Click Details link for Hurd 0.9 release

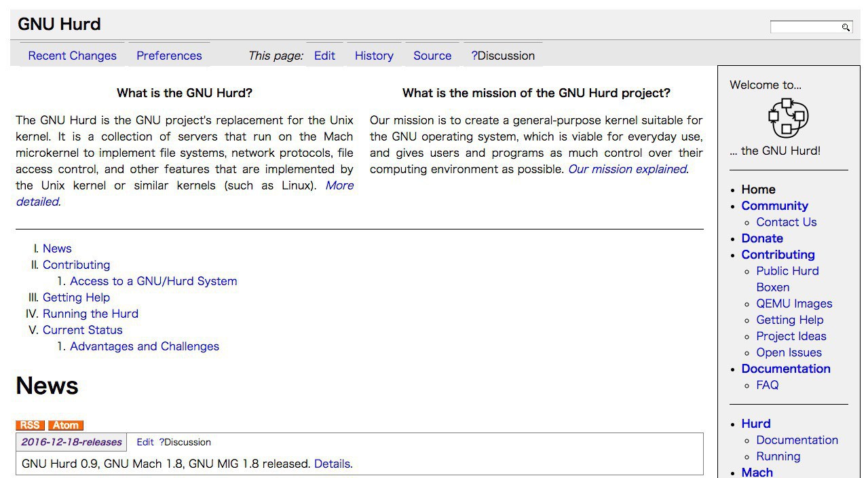pos(332,464)
